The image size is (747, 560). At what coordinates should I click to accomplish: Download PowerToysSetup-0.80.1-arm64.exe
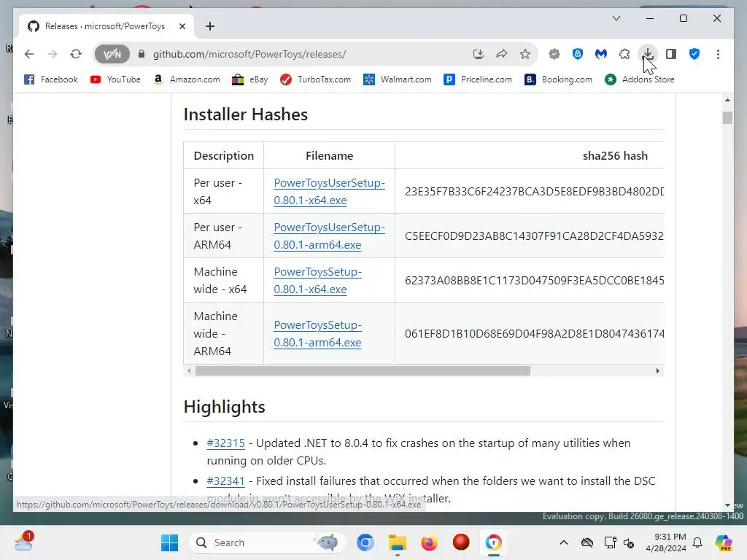318,334
